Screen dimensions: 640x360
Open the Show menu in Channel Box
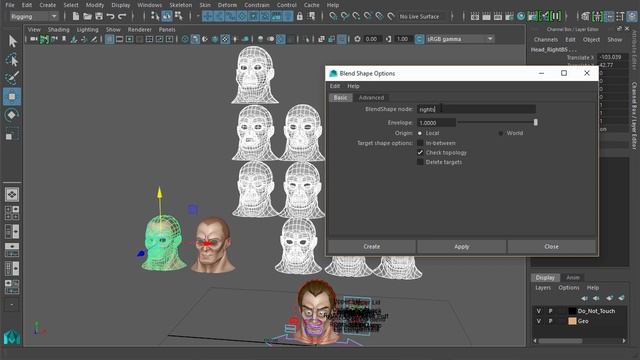coord(614,40)
